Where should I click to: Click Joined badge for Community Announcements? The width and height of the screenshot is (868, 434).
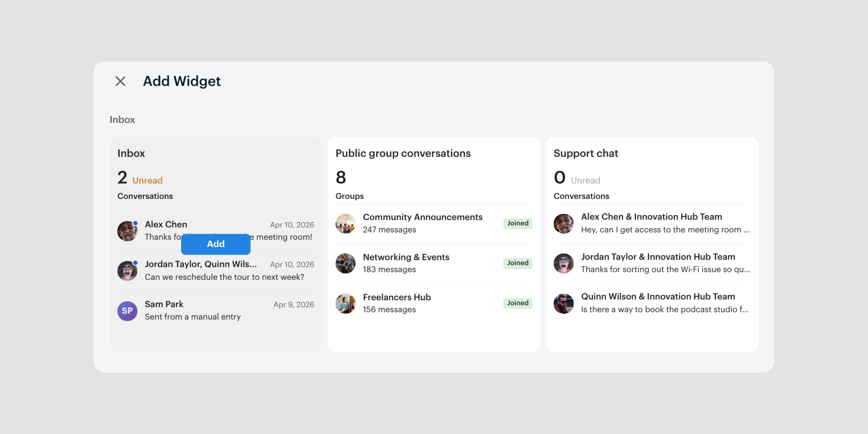[518, 223]
